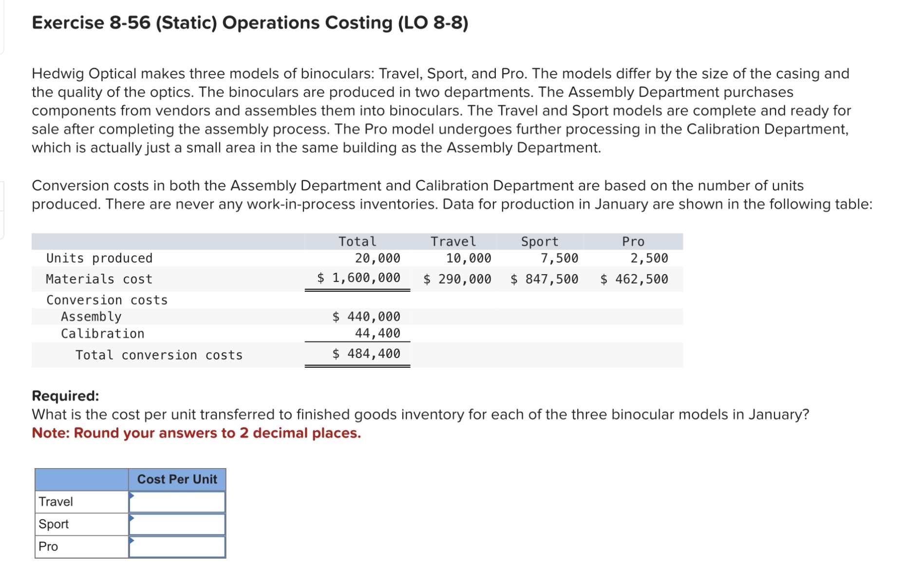Click the Materials cost total of $1,600,000
The width and height of the screenshot is (924, 566).
point(358,279)
